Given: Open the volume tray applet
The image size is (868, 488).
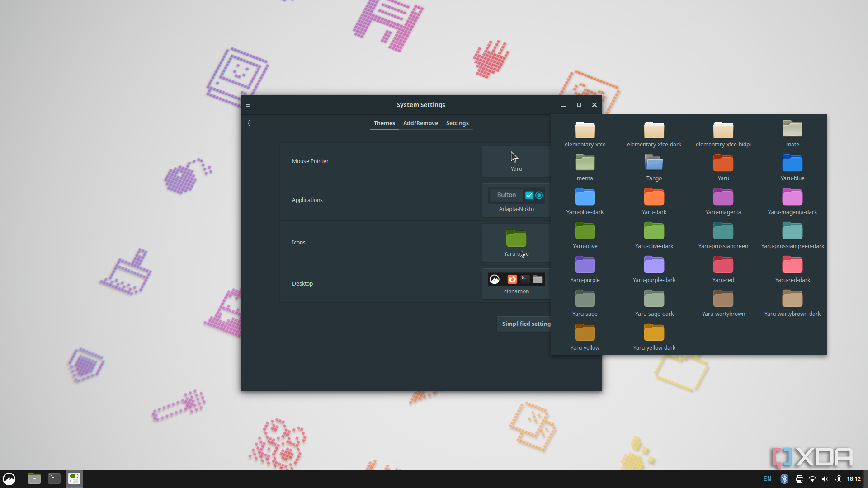Looking at the screenshot, I should point(825,479).
